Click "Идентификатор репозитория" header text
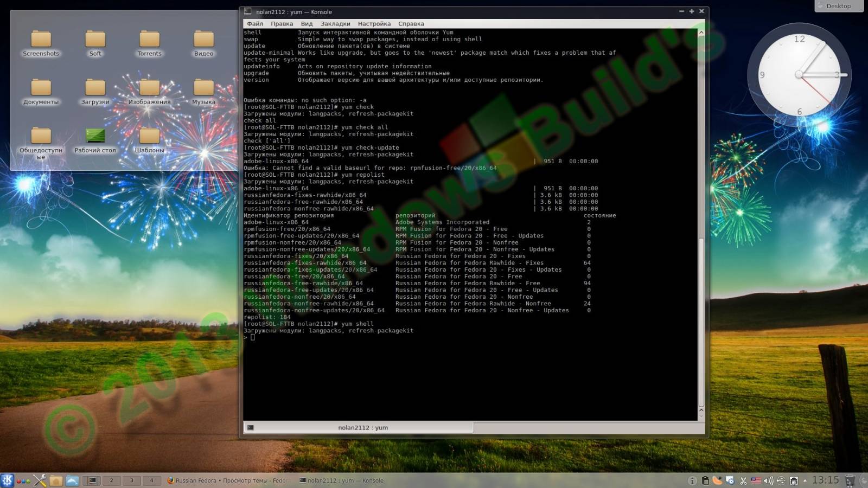 coord(289,215)
